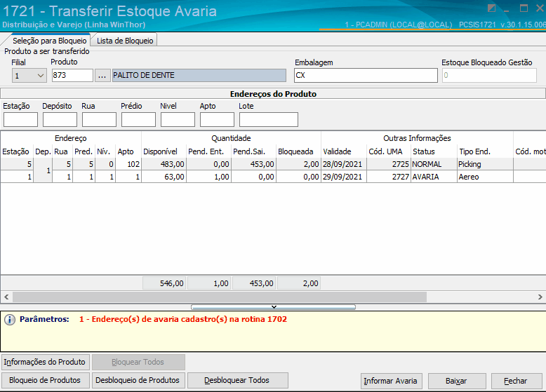Click the Cód. UMA 2727 cell
This screenshot has width=546, height=392.
tap(388, 177)
